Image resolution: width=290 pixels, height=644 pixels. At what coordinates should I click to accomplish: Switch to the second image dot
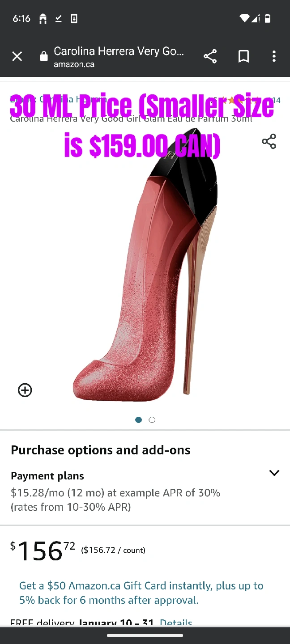(x=152, y=420)
